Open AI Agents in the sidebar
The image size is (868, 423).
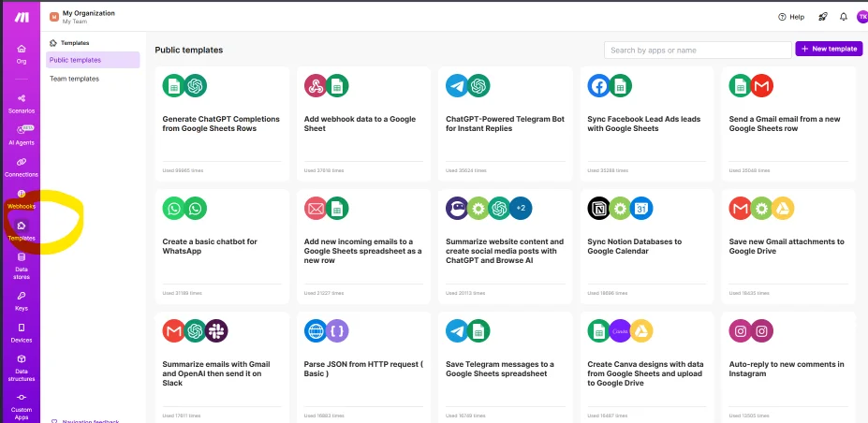tap(21, 136)
